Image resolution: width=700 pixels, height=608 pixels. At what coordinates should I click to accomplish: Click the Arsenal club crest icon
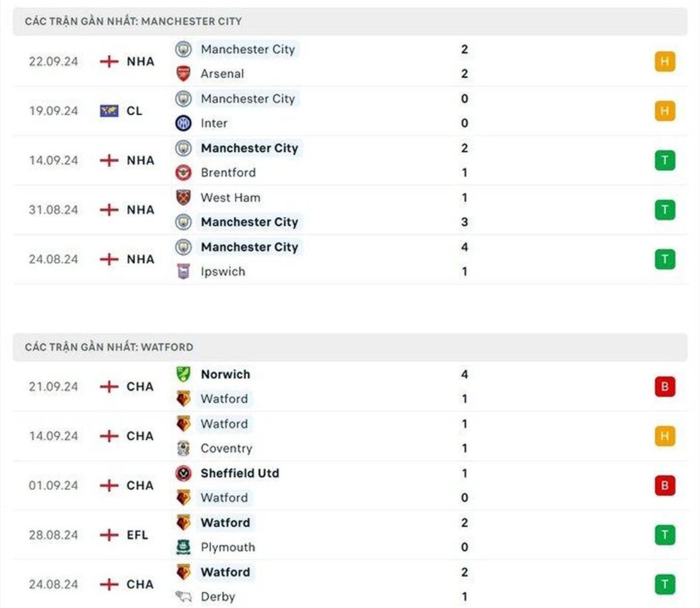coord(184,73)
